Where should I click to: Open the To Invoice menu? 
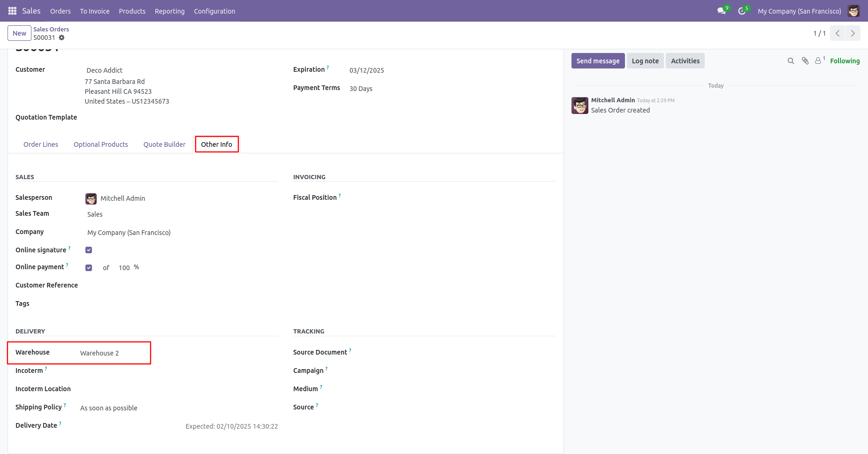(95, 11)
